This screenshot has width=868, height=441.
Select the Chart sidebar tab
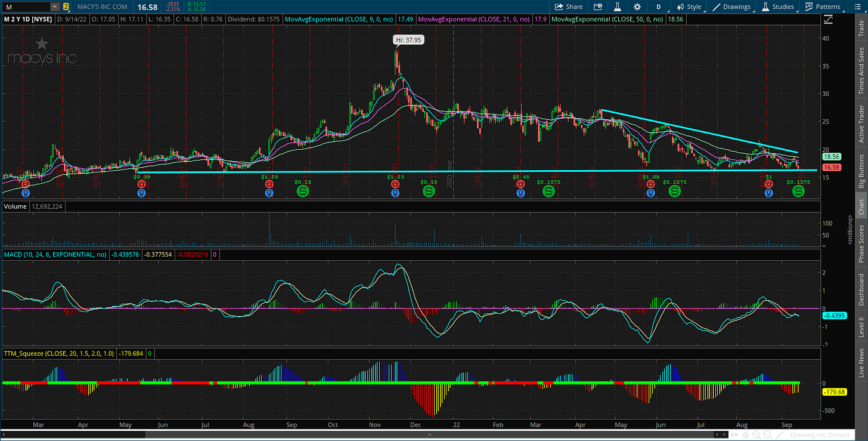[861, 206]
